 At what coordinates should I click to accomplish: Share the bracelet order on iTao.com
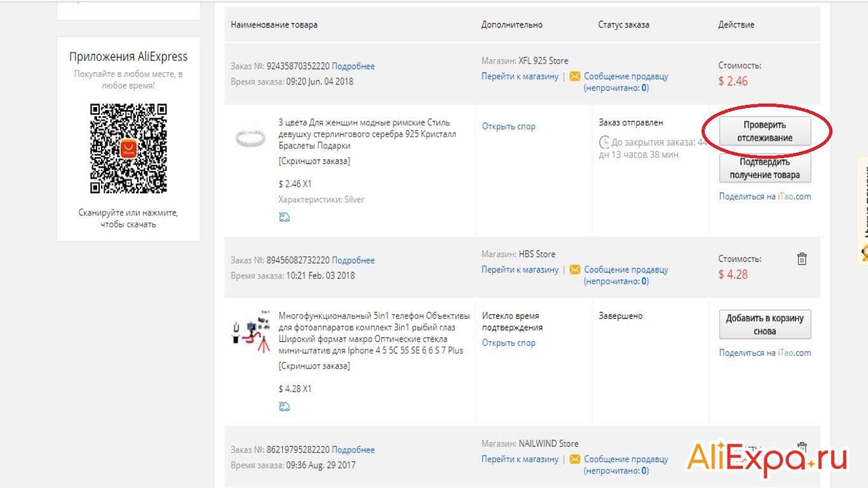pos(765,196)
